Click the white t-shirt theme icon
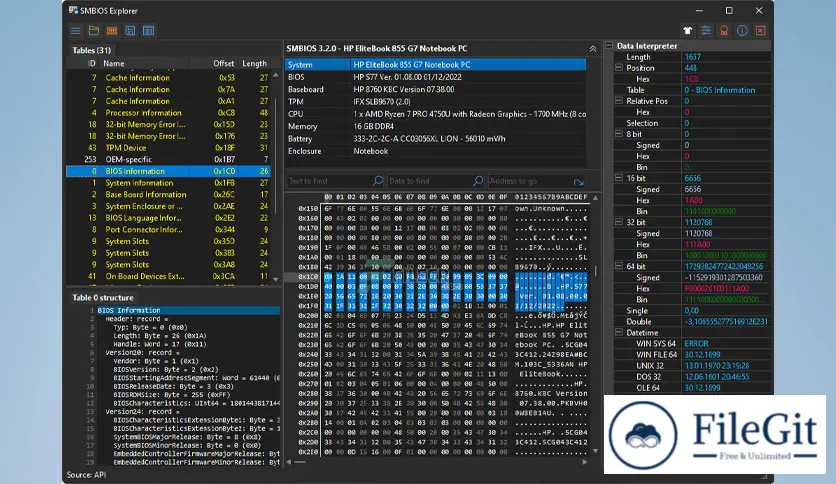This screenshot has height=484, width=836. 688,30
